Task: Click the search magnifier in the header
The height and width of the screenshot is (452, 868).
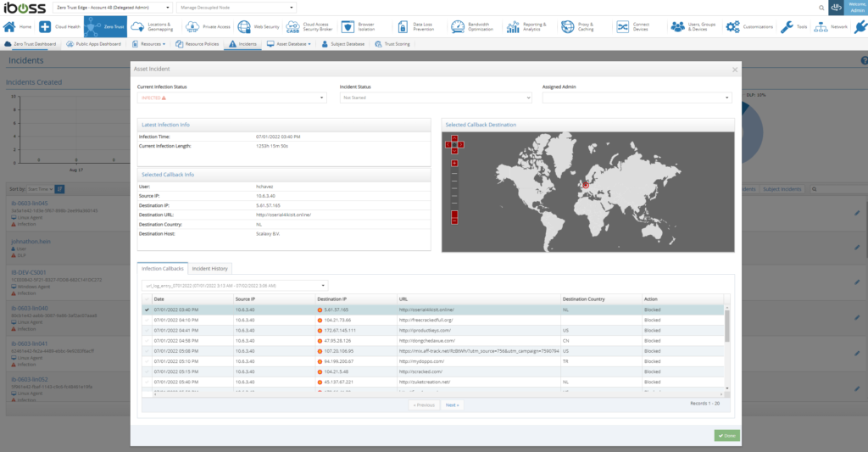Action: (821, 8)
